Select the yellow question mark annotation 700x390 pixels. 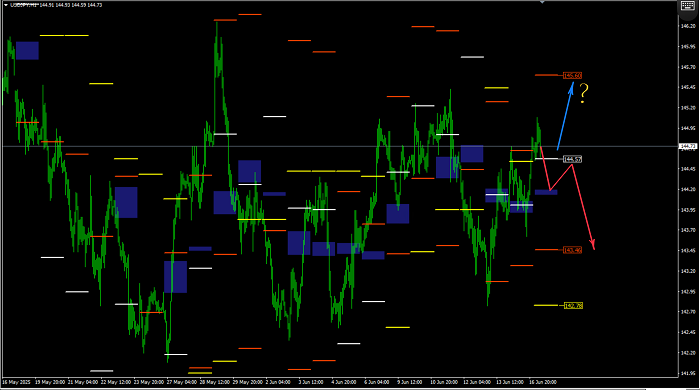[584, 94]
